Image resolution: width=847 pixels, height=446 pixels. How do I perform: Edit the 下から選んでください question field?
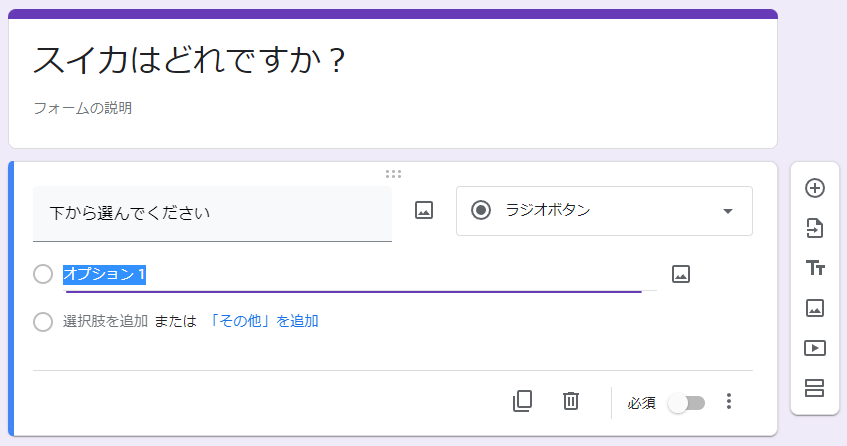pos(212,214)
